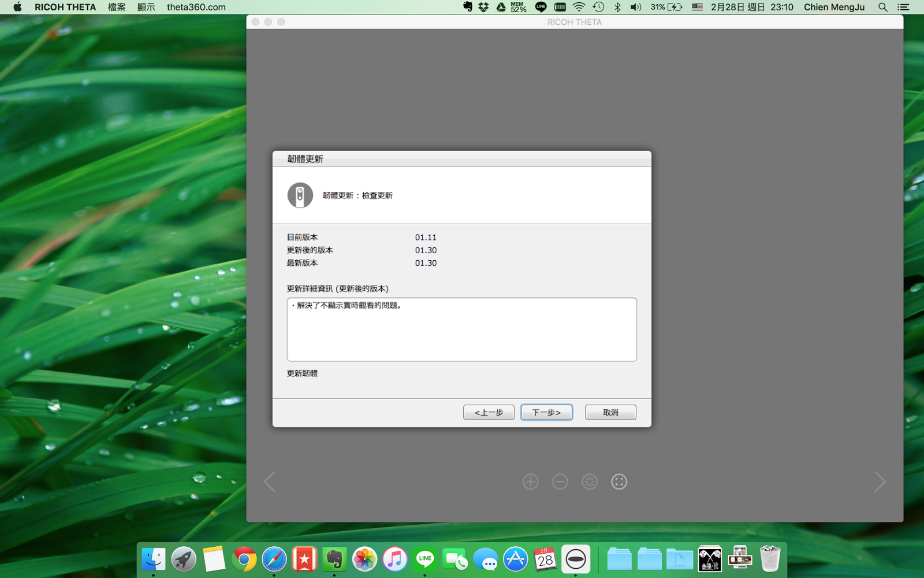Open Photos from the Dock
The image size is (924, 578).
[x=364, y=559]
